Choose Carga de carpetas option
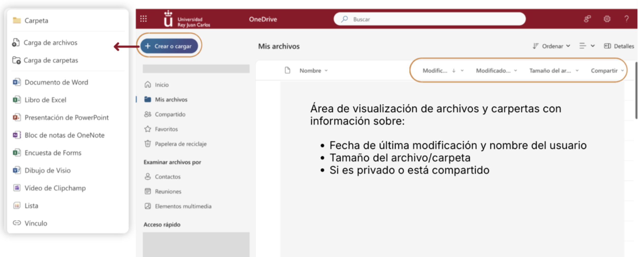Image resolution: width=644 pixels, height=257 pixels. (x=51, y=60)
